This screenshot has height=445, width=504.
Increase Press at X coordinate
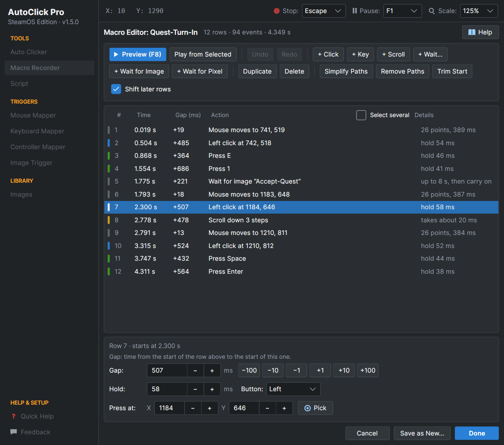pyautogui.click(x=210, y=408)
